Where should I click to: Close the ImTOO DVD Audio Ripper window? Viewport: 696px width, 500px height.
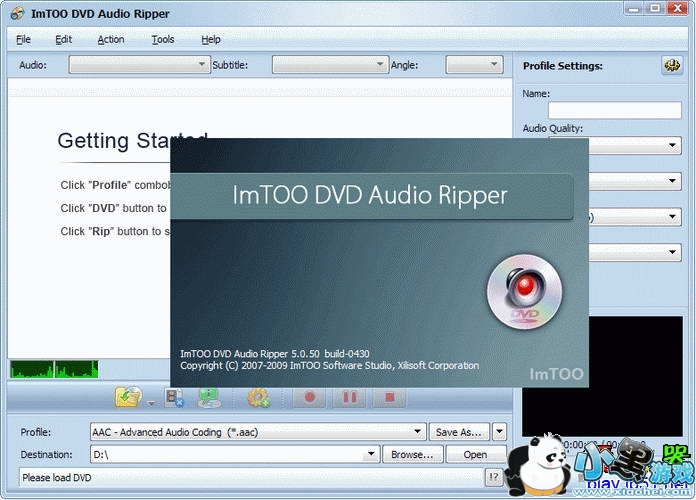coord(677,8)
